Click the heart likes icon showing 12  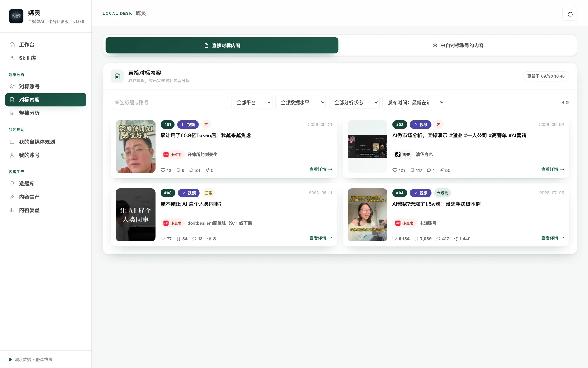click(163, 170)
